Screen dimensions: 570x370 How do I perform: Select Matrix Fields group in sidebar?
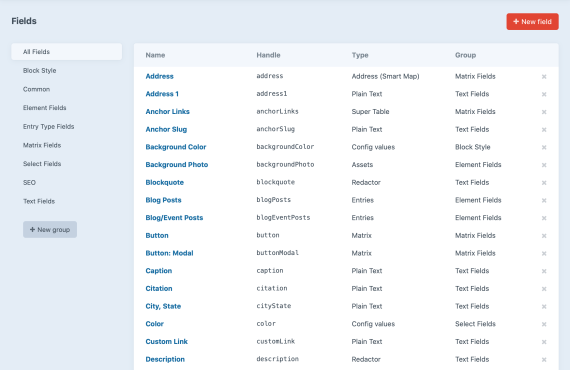tap(42, 145)
